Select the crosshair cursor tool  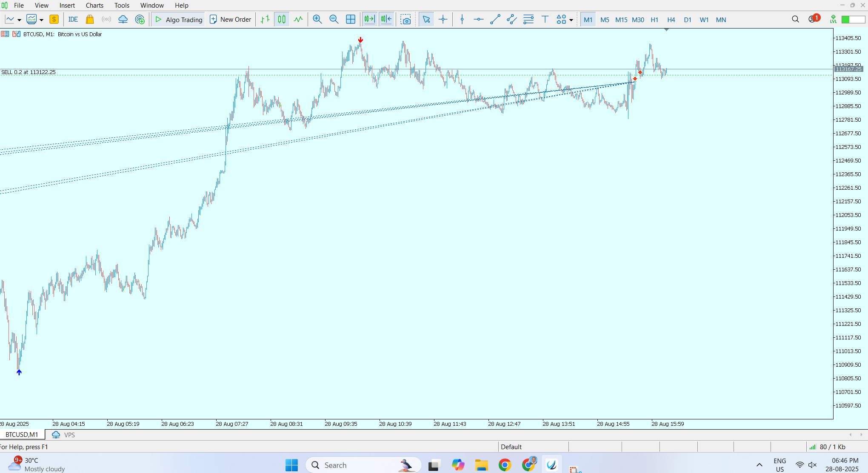(x=443, y=20)
